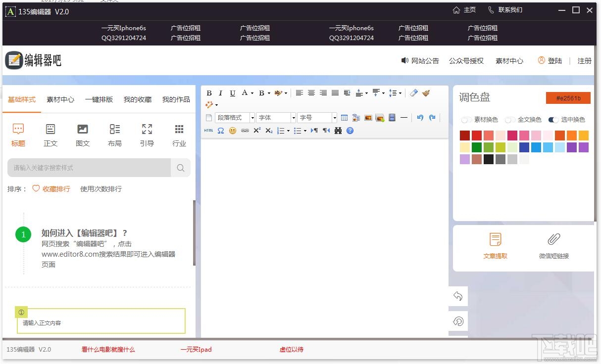Switch to HTML source view
Screen dimensions: 601x364
pyautogui.click(x=208, y=131)
